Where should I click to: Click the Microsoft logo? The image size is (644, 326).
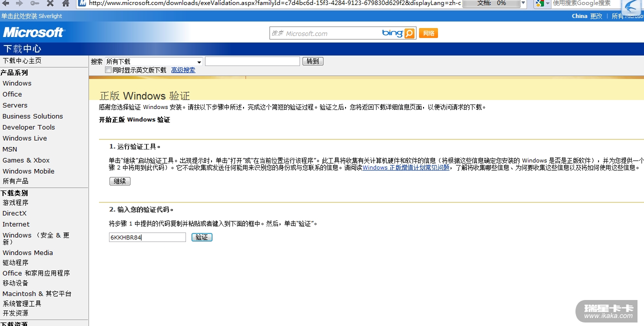coord(33,32)
